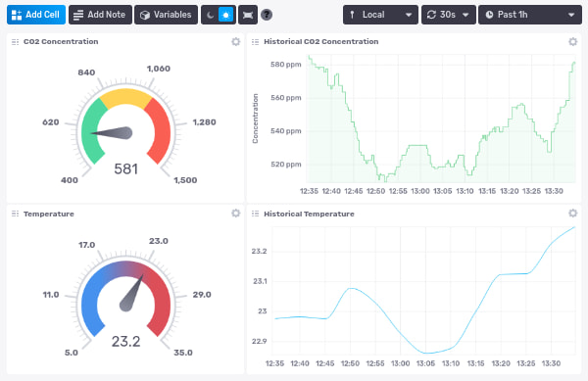This screenshot has width=588, height=381.
Task: Switch to dark mode moon icon
Action: coord(211,15)
